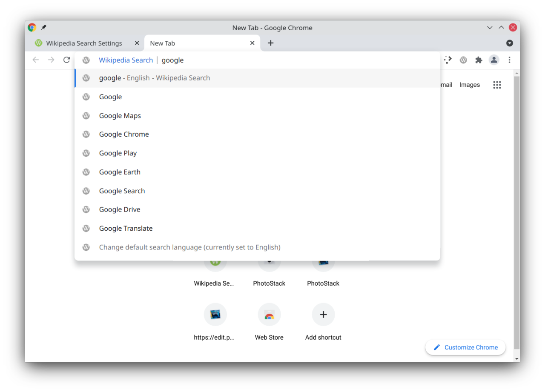Select the 'Google Earth' suggestion
Viewport: 545px width, 392px height.
point(257,172)
